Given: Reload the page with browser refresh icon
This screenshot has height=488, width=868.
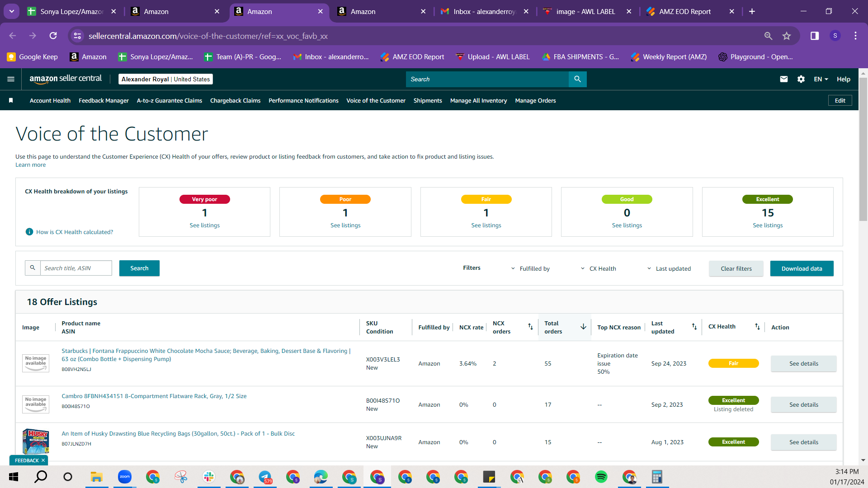Looking at the screenshot, I should pyautogui.click(x=53, y=36).
